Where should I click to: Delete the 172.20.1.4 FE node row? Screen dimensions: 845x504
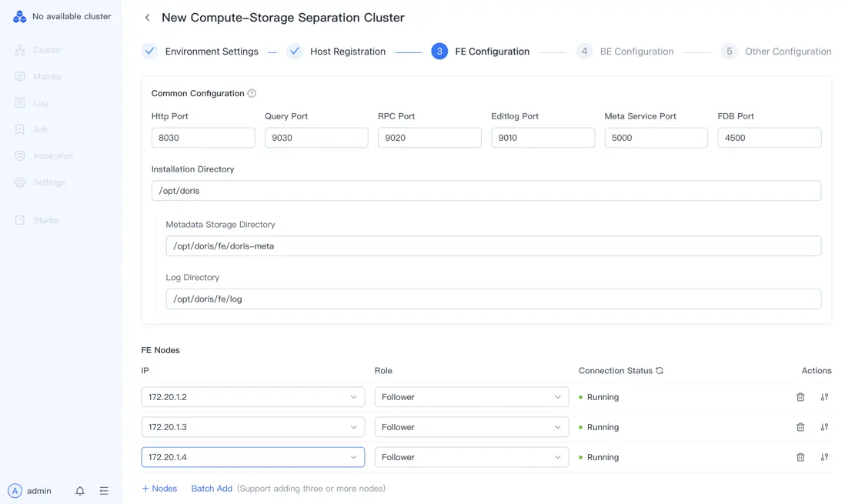coord(800,457)
